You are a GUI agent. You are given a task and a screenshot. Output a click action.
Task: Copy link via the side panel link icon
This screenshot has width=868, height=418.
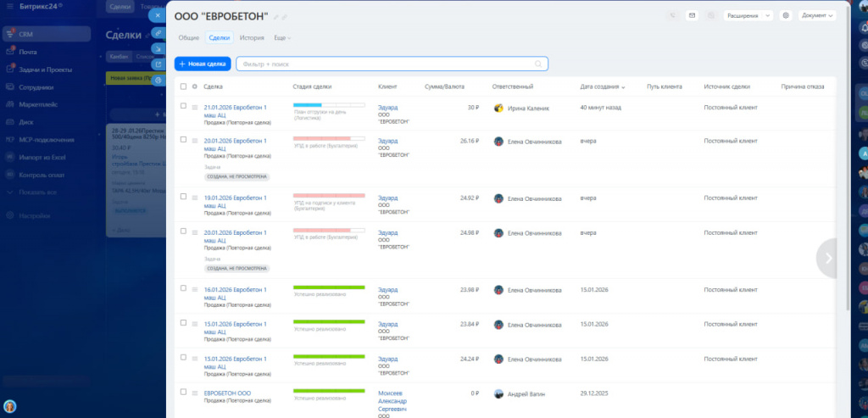tap(159, 33)
